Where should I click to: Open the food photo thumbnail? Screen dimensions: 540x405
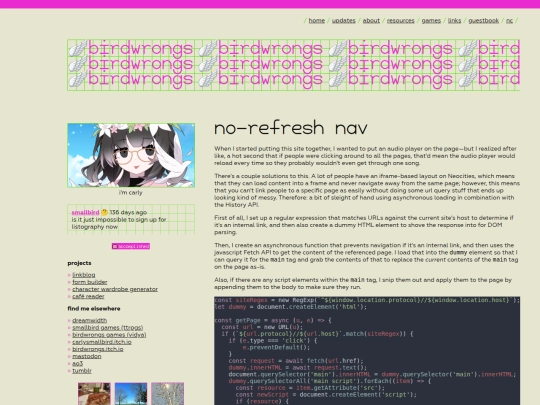coord(94,394)
